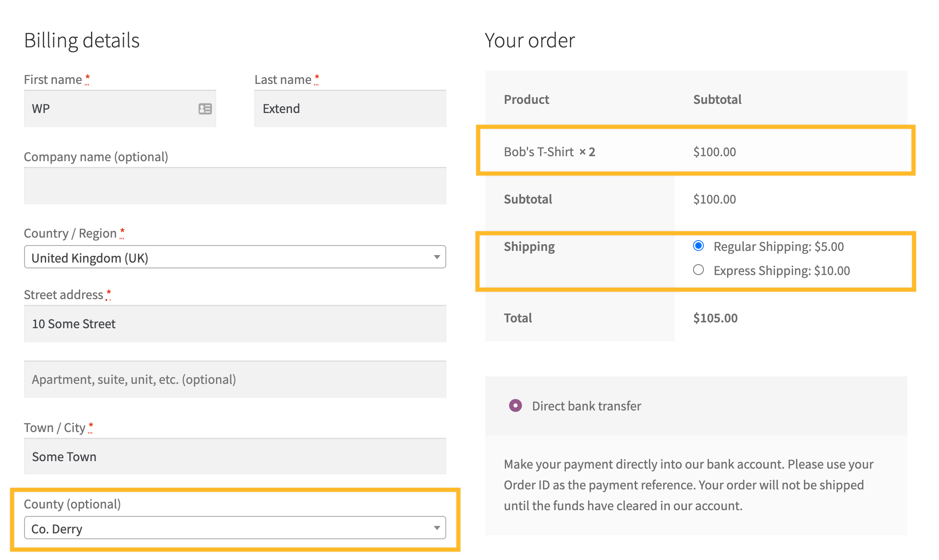Viewport: 939px width, 560px height.
Task: Select United Kingdom (UK) in country selector
Action: (235, 257)
